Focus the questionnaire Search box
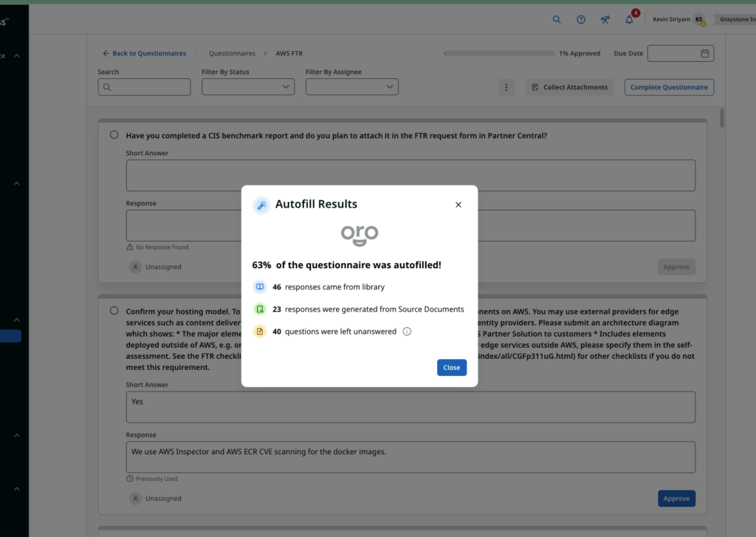 [x=144, y=87]
